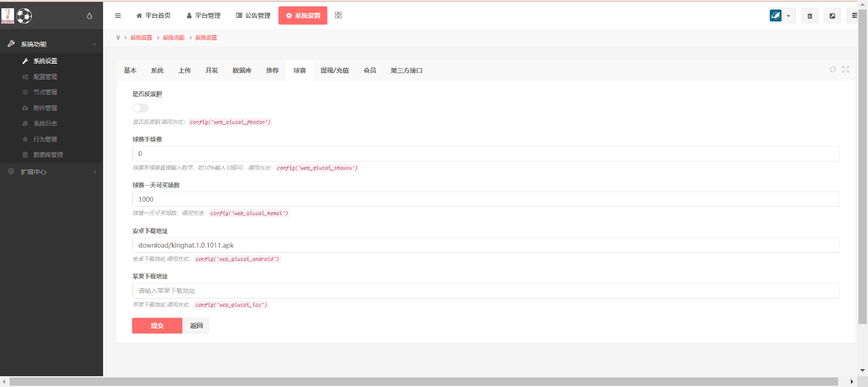Viewport: 868px width, 387px height.
Task: Click the horizontal scrollbar right arrow
Action: (854, 381)
